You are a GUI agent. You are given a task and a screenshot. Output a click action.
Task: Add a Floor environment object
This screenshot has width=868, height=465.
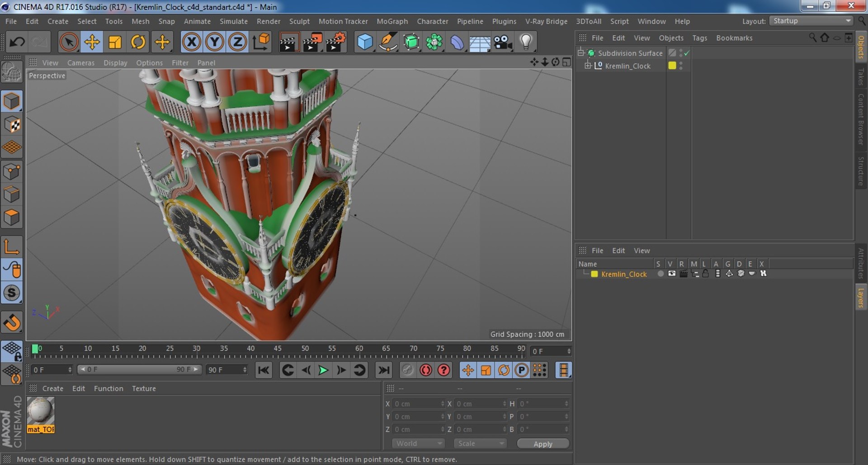480,43
